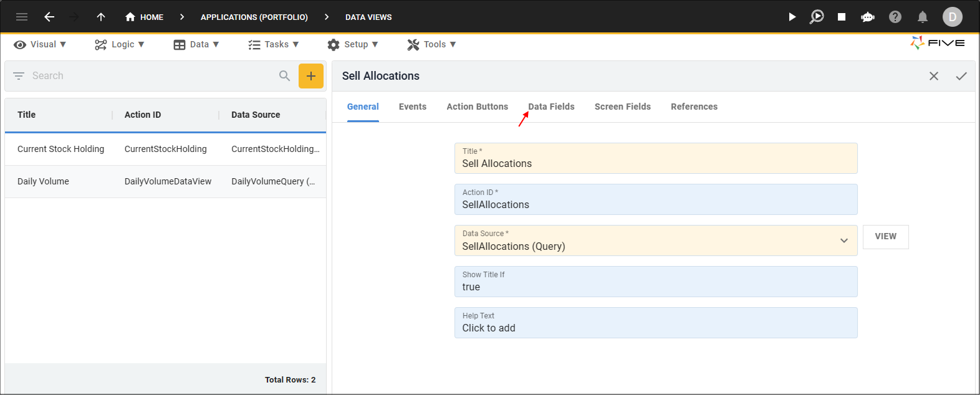
Task: Click the inspect/debug run magnifier icon
Action: tap(817, 17)
